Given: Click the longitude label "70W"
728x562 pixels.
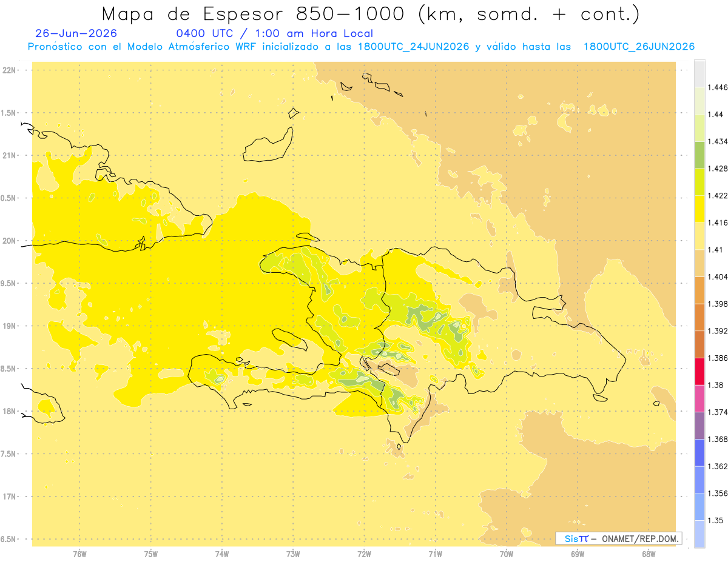Looking at the screenshot, I should 507,554.
